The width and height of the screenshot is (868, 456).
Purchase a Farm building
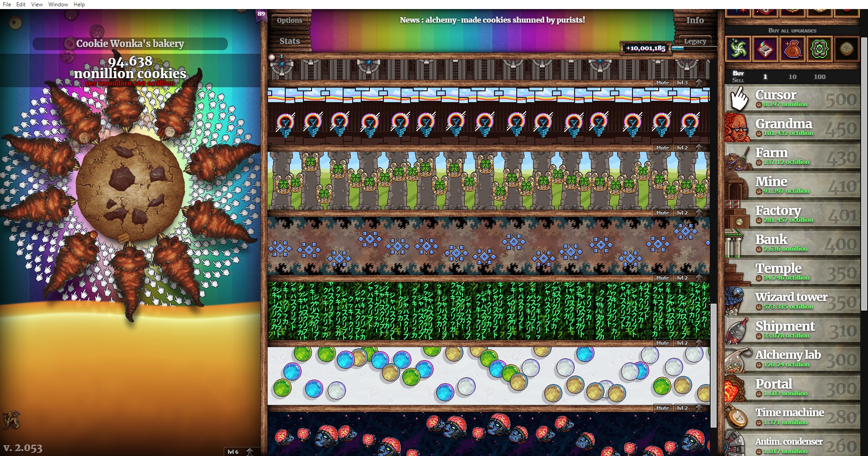tap(793, 156)
